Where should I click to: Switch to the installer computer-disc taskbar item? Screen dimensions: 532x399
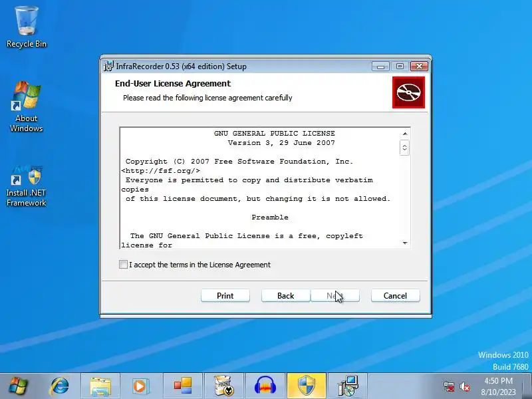pyautogui.click(x=348, y=386)
